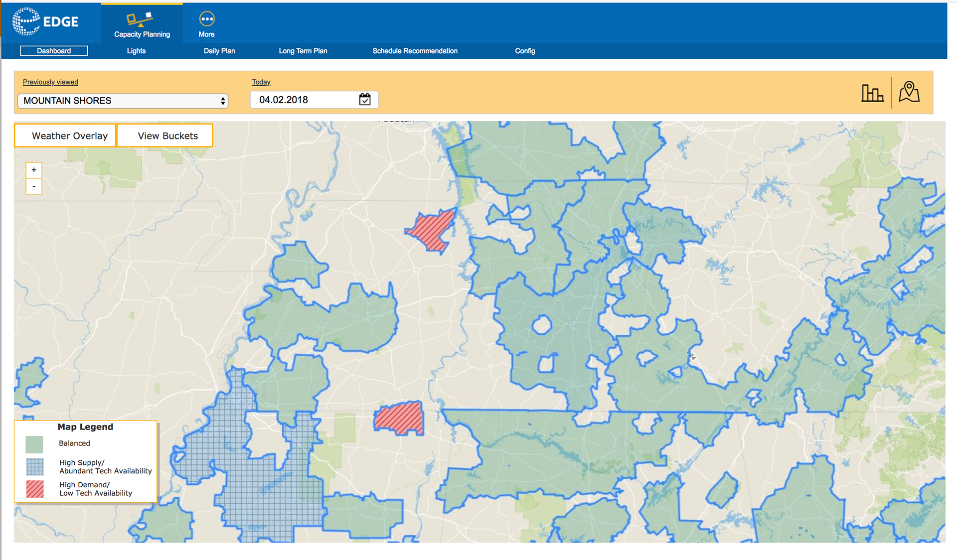This screenshot has width=957, height=560.
Task: Click the High Demand legend swatch
Action: point(35,489)
